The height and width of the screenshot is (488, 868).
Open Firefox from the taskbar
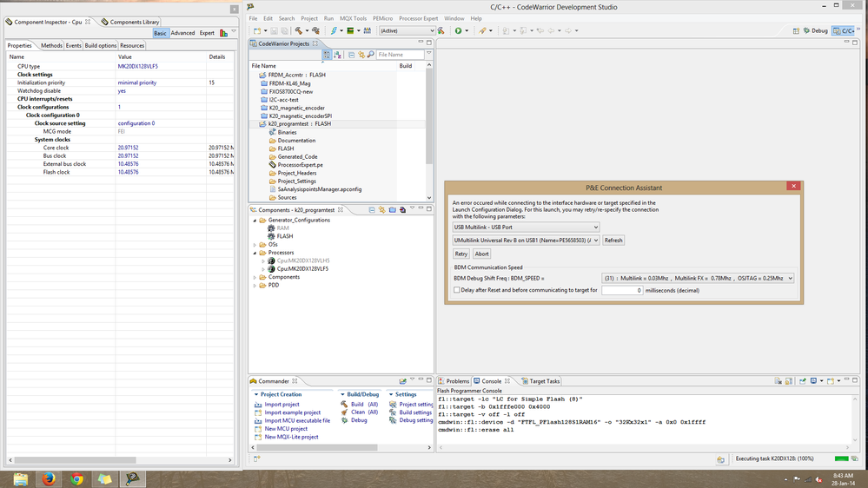(49, 478)
